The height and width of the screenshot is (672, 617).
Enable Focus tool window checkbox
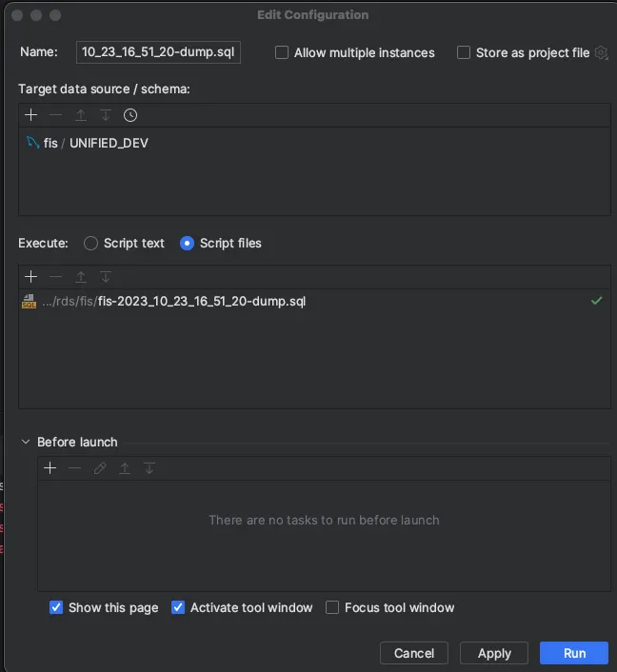(332, 607)
